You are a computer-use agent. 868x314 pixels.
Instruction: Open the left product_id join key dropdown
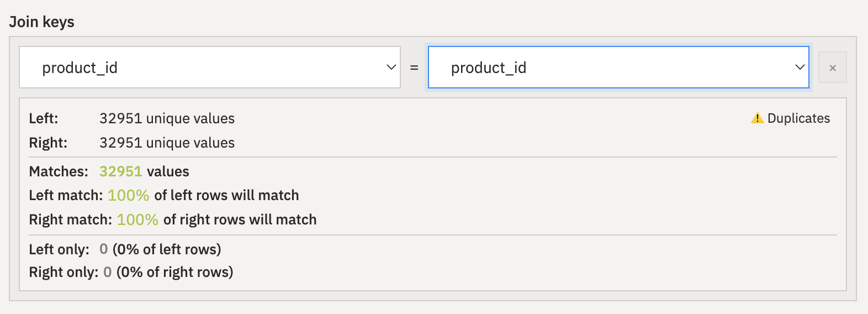coord(210,67)
